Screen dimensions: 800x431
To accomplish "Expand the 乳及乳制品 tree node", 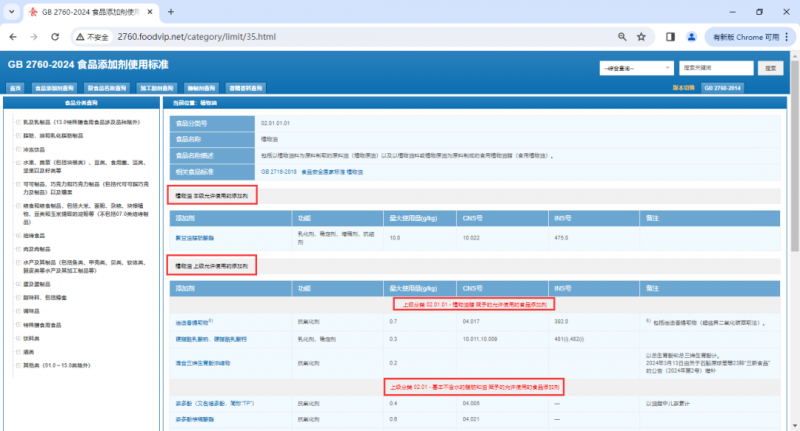I will (x=18, y=121).
